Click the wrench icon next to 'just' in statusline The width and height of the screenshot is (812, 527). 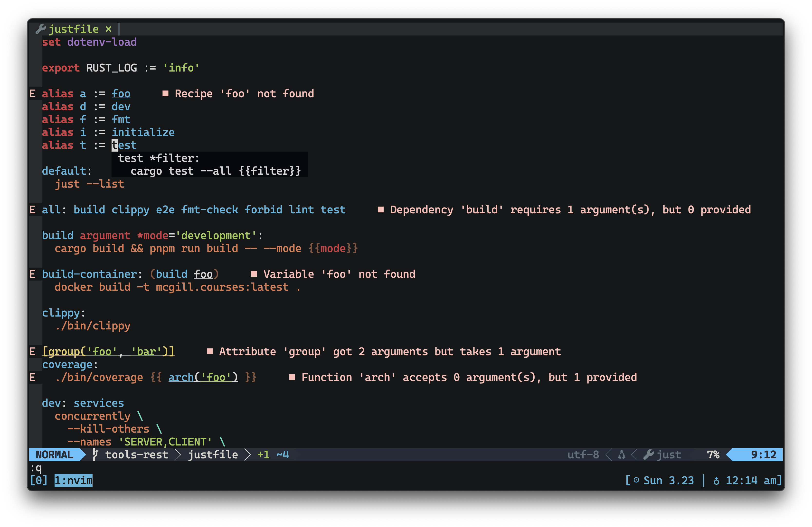point(649,454)
